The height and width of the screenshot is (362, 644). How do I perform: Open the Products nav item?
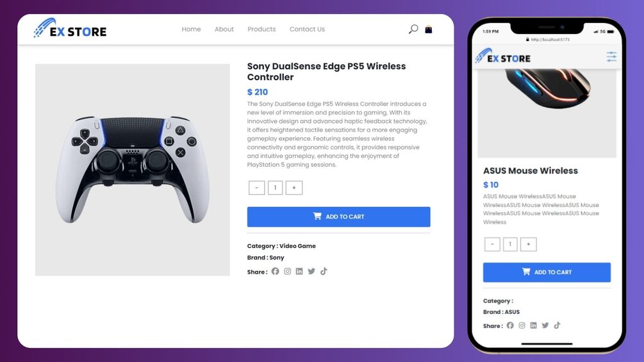pos(261,29)
